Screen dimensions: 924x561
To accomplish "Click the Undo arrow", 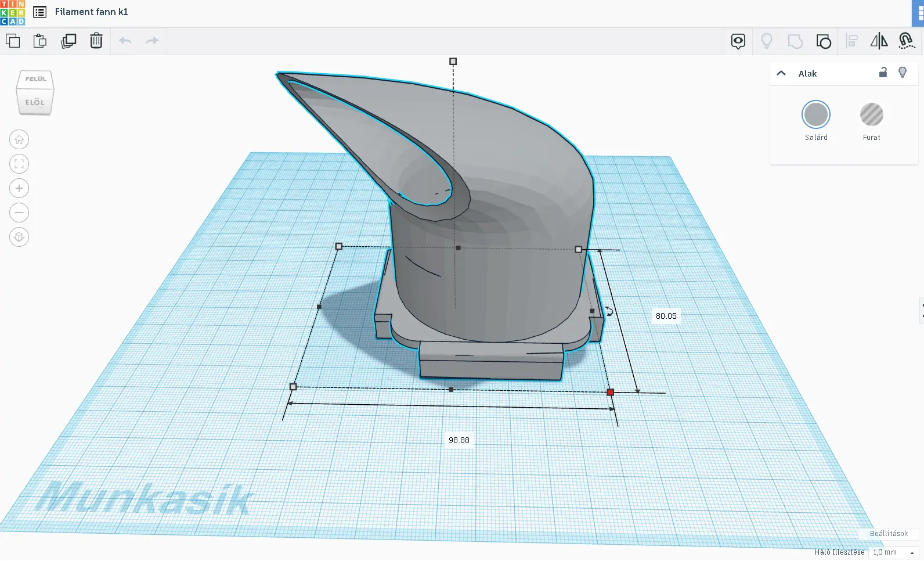I will click(125, 41).
